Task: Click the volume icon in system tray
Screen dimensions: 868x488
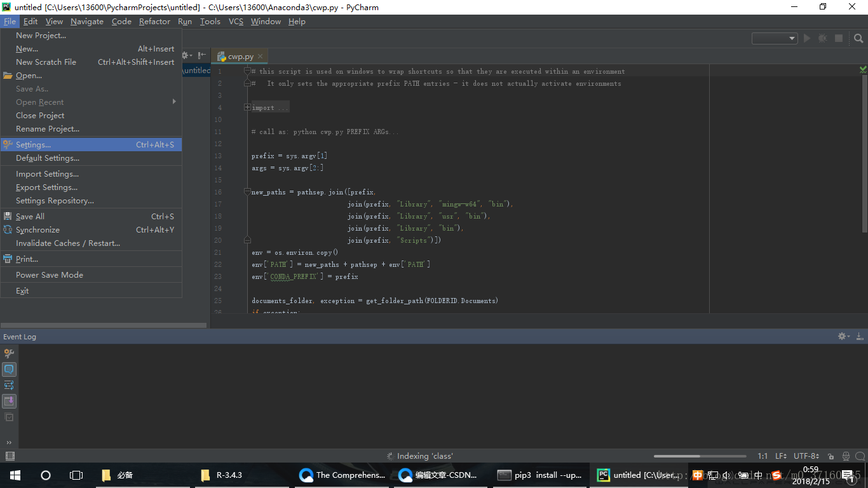Action: [x=726, y=475]
